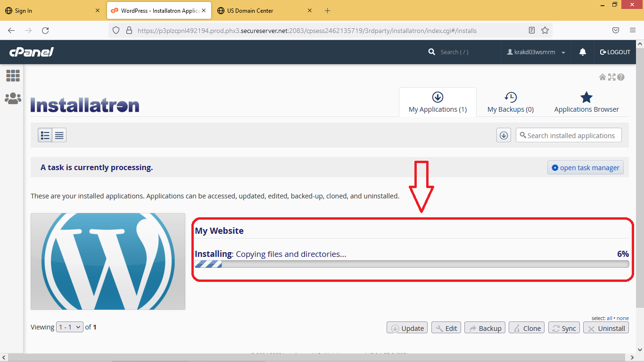Click the Update button
644x362 pixels.
[407, 328]
